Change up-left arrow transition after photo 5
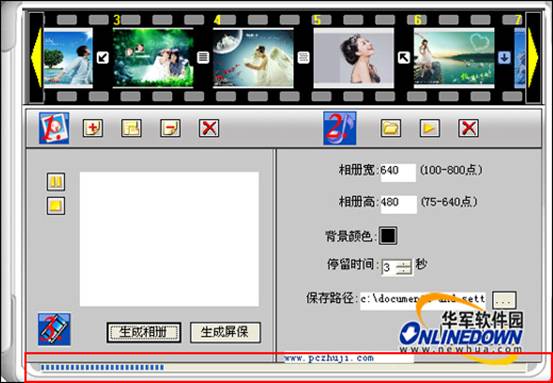Screen dimensions: 553x383 coord(404,57)
